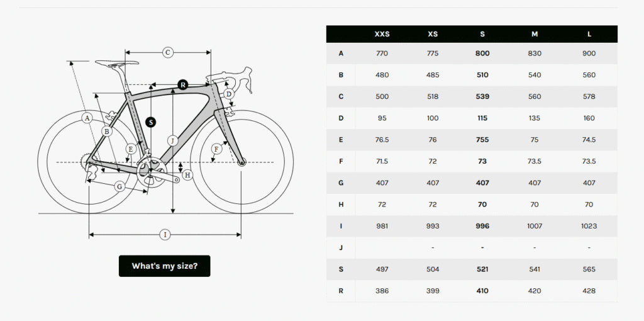Click the black R marker on top tube
This screenshot has height=321, width=644.
click(182, 84)
